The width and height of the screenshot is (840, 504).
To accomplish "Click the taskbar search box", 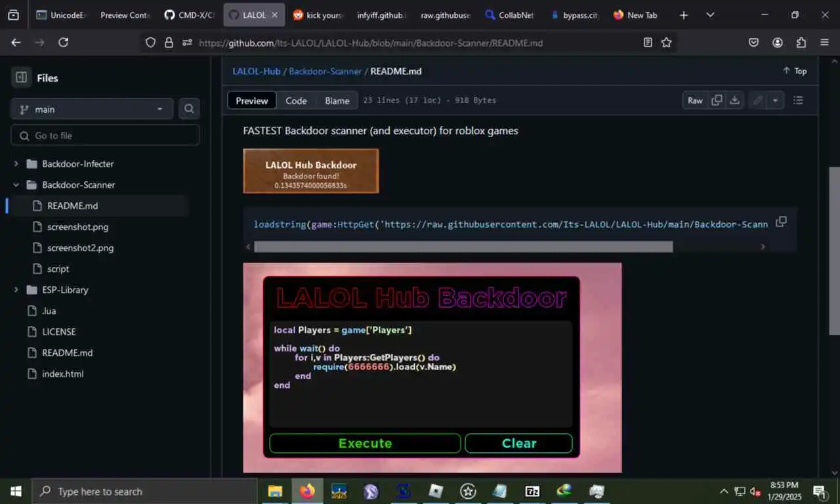I will click(x=144, y=491).
